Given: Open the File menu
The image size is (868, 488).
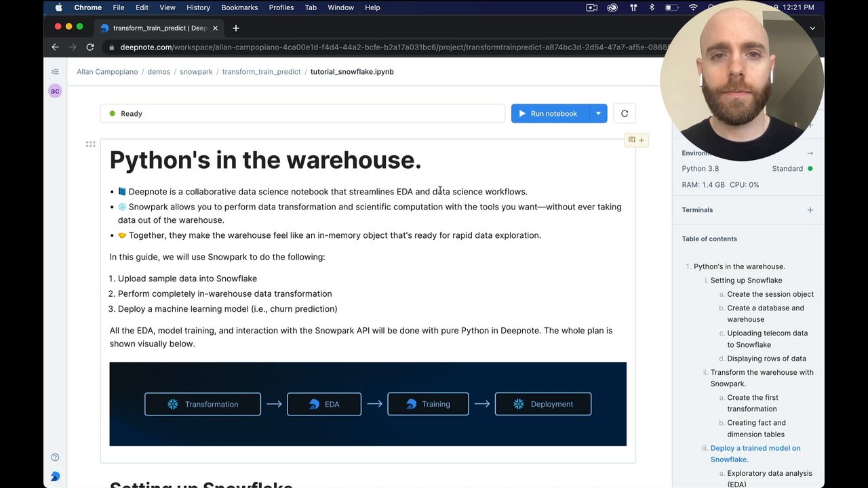Looking at the screenshot, I should 119,7.
